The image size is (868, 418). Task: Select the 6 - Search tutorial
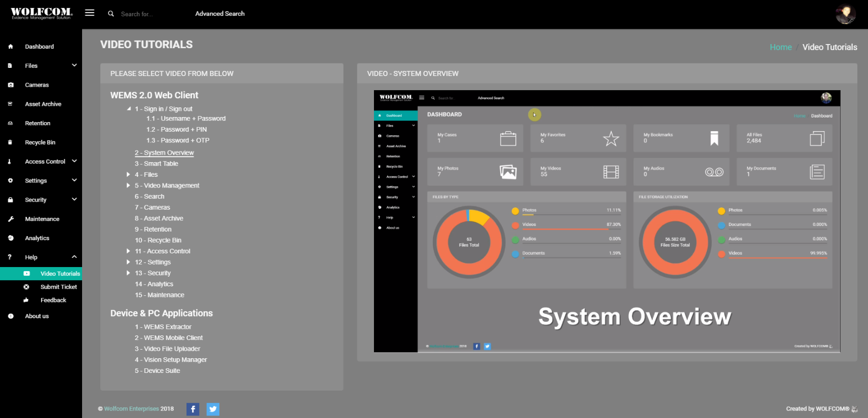pos(149,197)
